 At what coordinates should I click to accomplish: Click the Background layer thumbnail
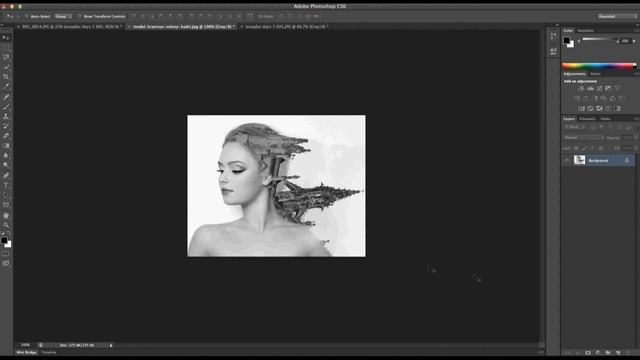coord(579,160)
